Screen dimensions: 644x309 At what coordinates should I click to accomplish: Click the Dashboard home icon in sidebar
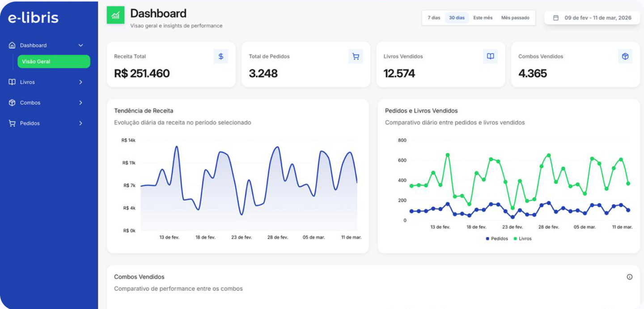(12, 45)
